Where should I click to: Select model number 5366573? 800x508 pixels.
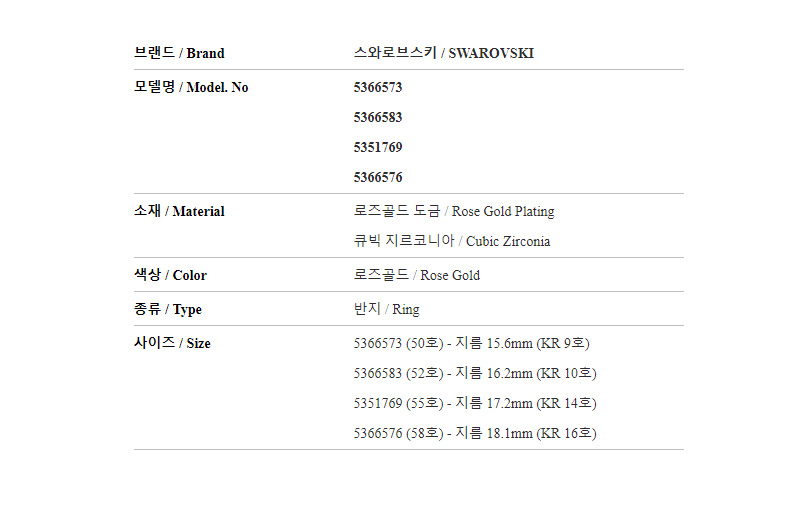coord(378,87)
